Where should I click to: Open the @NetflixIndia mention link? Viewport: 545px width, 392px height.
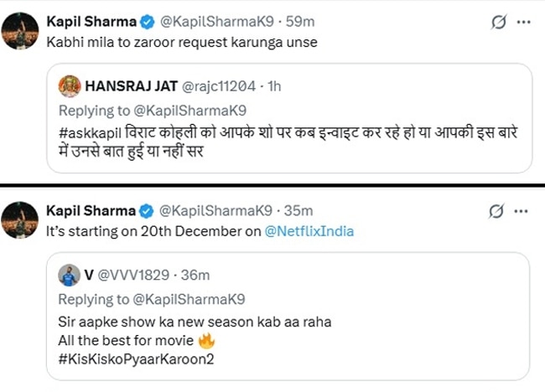click(x=309, y=231)
